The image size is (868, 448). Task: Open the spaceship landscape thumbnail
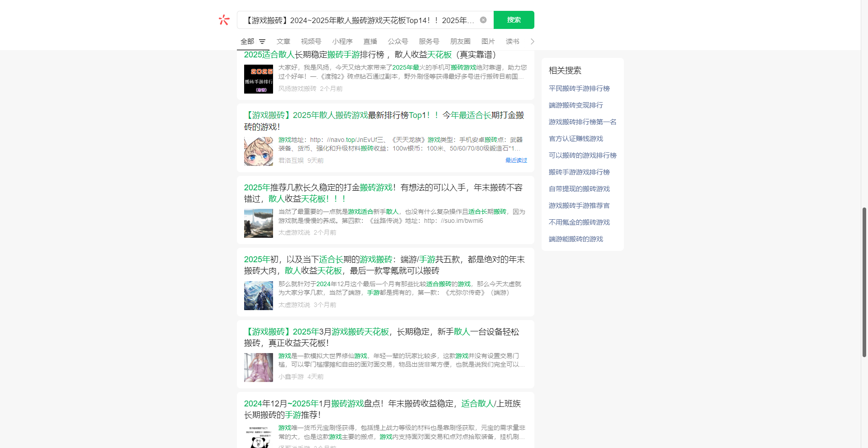[x=259, y=223]
